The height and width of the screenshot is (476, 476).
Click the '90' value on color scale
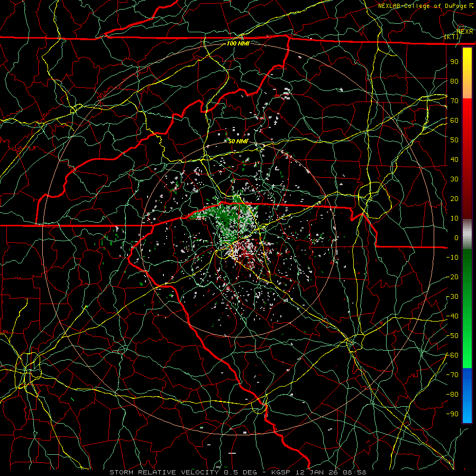454,62
